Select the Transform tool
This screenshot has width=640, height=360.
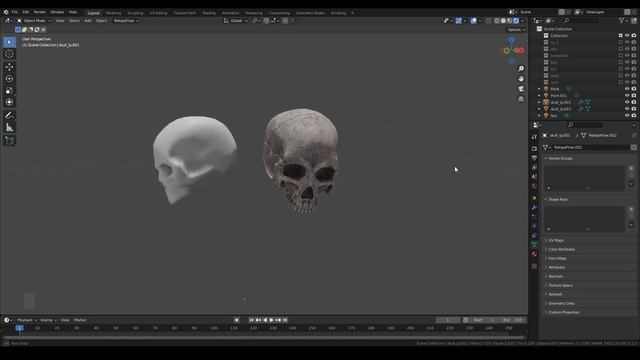9,102
